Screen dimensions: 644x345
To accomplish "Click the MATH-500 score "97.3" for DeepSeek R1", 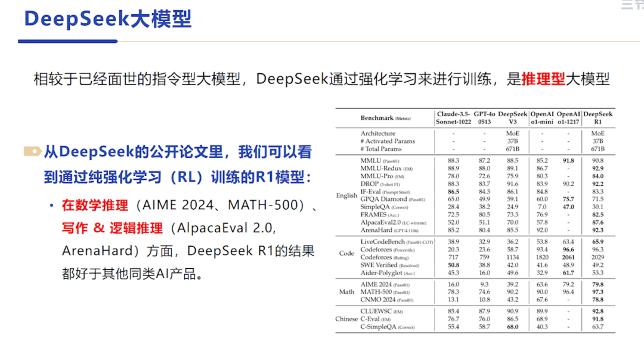I will (597, 292).
